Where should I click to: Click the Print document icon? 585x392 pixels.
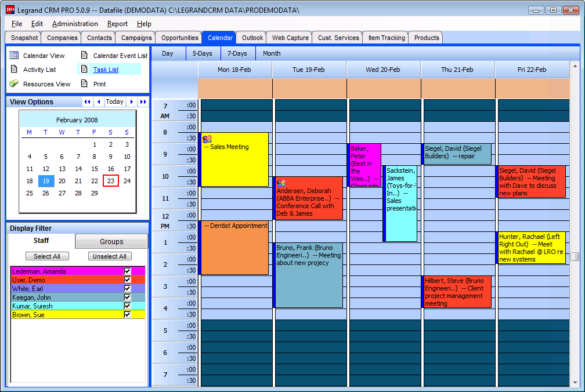[84, 84]
